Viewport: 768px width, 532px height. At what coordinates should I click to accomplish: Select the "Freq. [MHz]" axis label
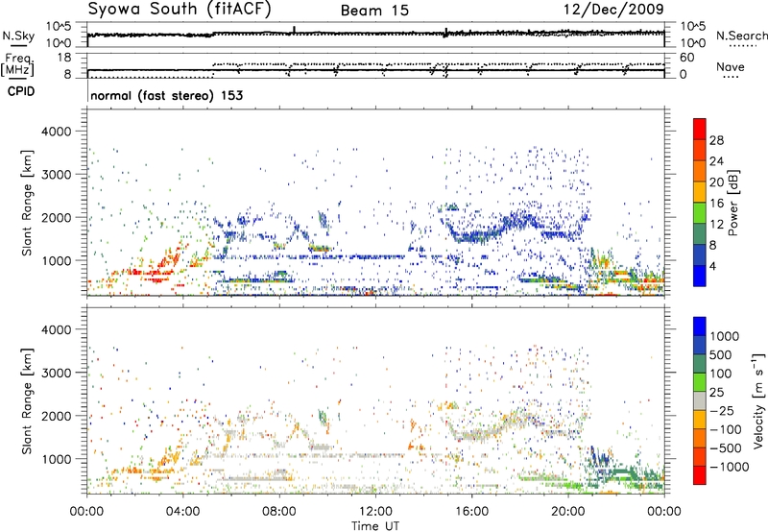[18, 64]
